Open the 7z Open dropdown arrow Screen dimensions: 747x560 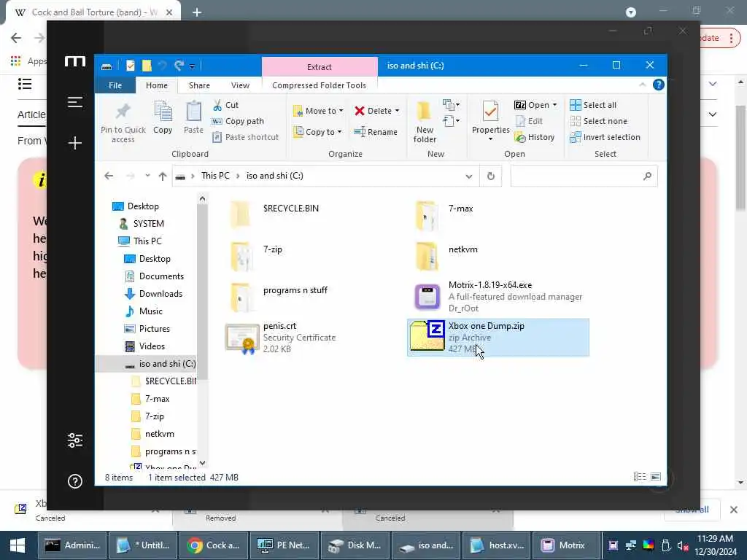click(555, 105)
